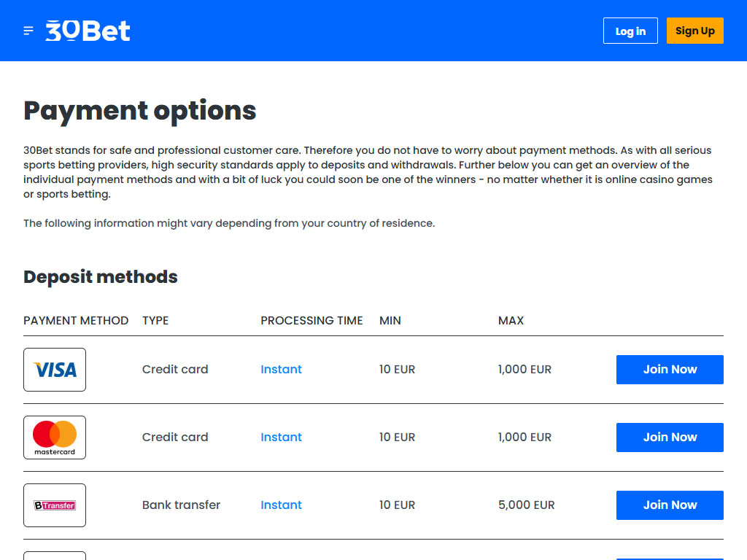Click the 30Bet logo

tap(88, 31)
